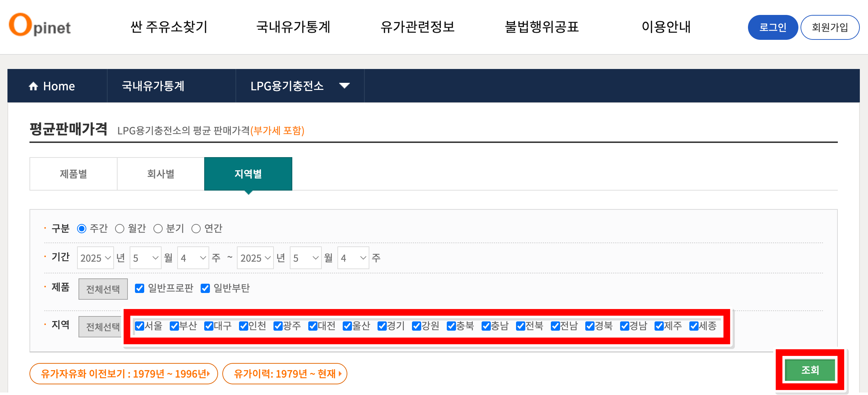The image size is (868, 395).
Task: Open the start month dropdown
Action: pyautogui.click(x=145, y=258)
